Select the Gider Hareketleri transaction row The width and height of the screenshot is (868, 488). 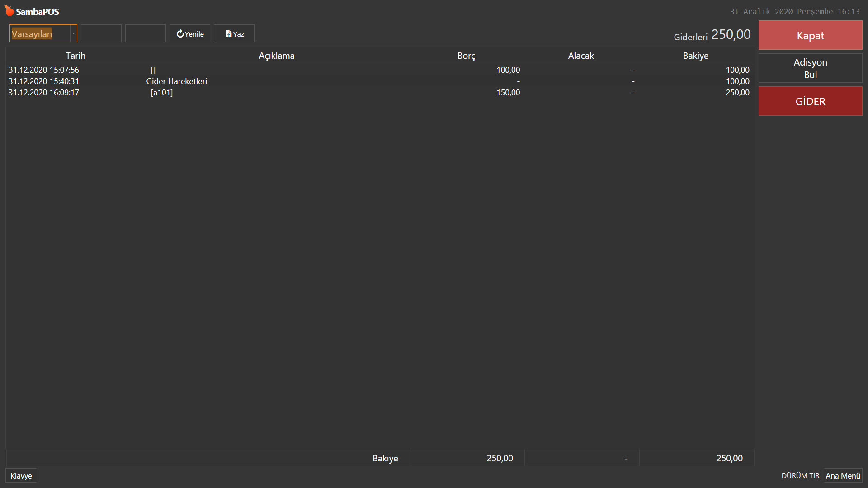(176, 81)
